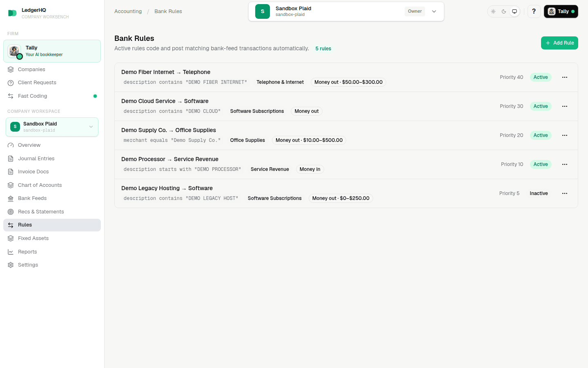
Task: Click the Owner role badge
Action: [415, 11]
